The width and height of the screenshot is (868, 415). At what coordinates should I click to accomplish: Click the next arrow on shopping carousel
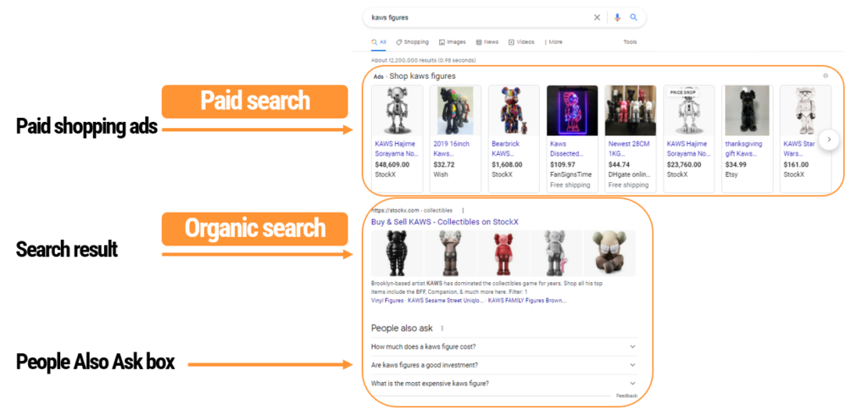point(829,140)
